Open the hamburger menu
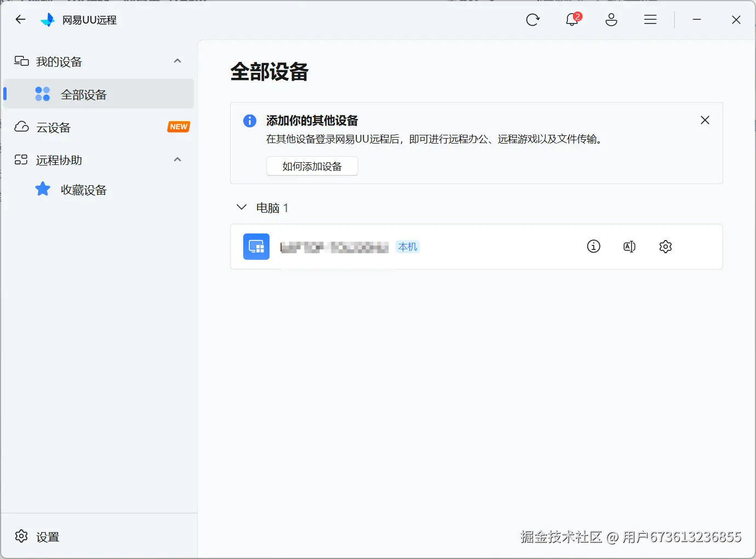Viewport: 756px width, 559px height. pos(650,20)
